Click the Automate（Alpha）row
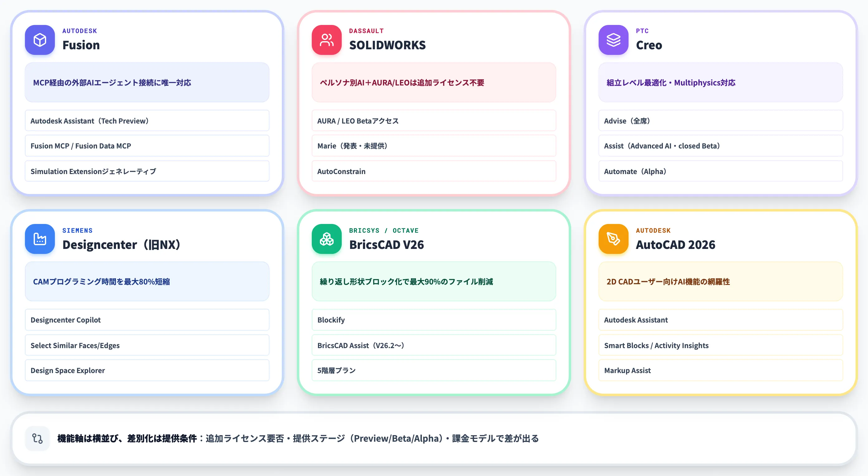 pyautogui.click(x=721, y=171)
